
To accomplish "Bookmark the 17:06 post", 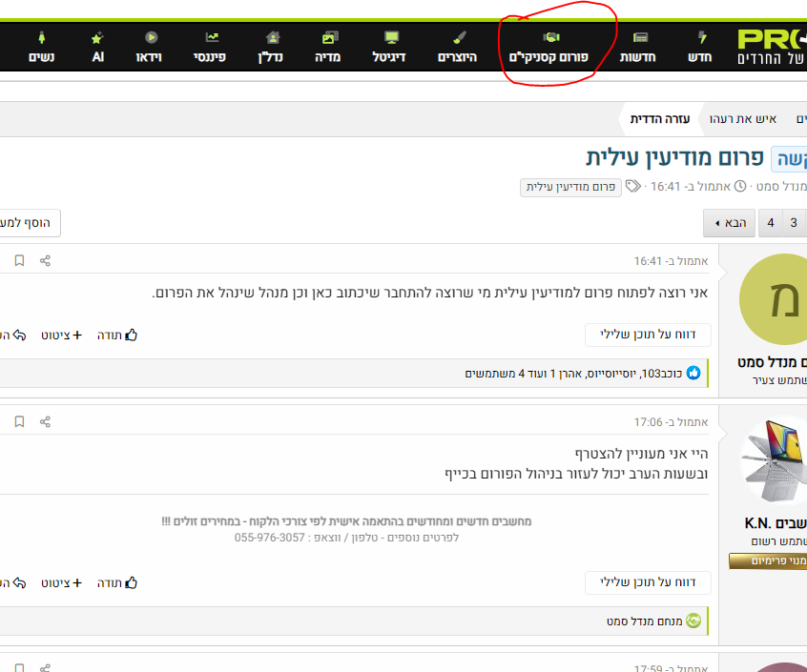I will [x=19, y=422].
